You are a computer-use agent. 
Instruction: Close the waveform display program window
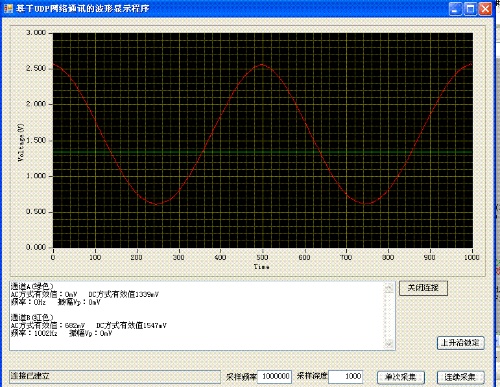485,9
